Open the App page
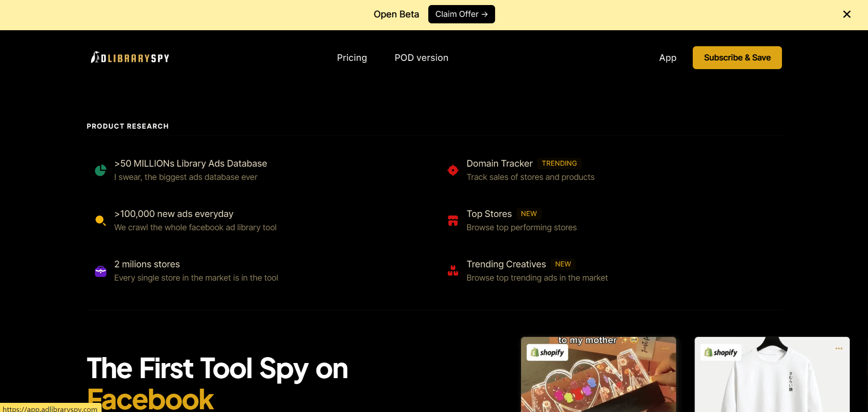This screenshot has height=412, width=868. (x=667, y=57)
